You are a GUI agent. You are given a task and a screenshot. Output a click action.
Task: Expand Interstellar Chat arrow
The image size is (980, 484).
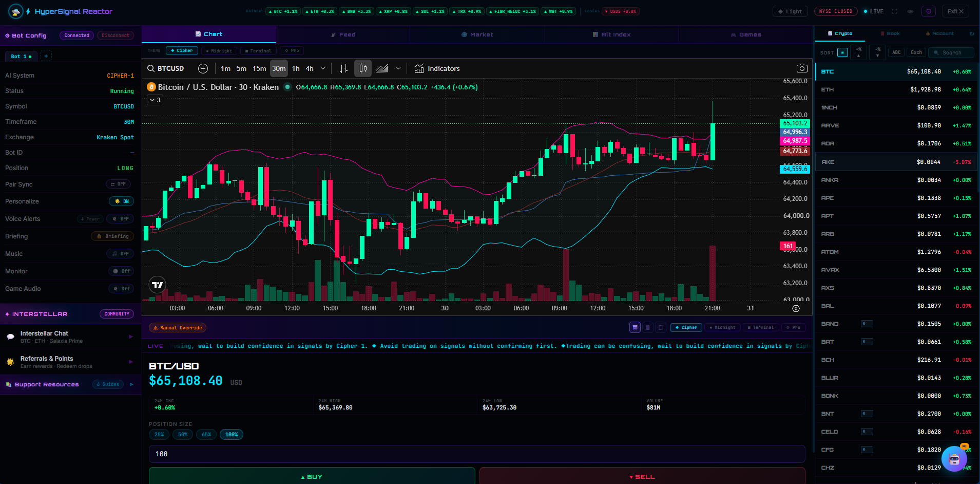(131, 337)
